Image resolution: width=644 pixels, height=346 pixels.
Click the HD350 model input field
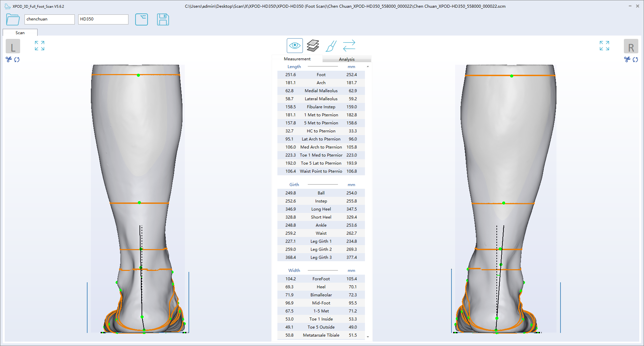[103, 19]
